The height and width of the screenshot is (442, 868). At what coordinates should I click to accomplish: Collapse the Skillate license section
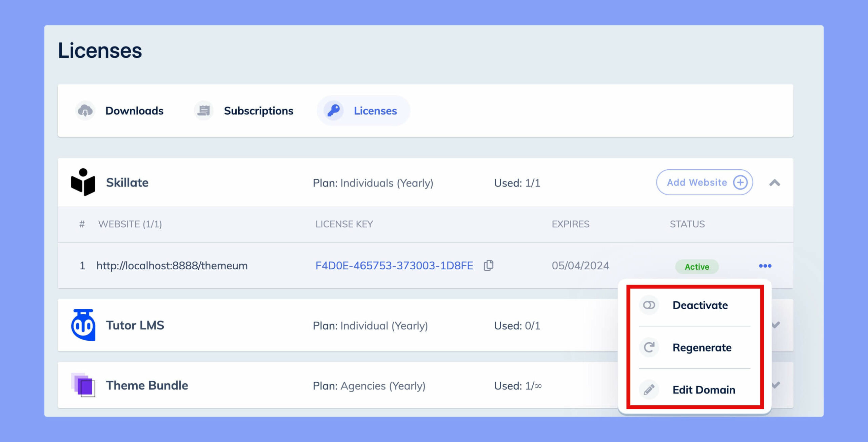click(775, 183)
